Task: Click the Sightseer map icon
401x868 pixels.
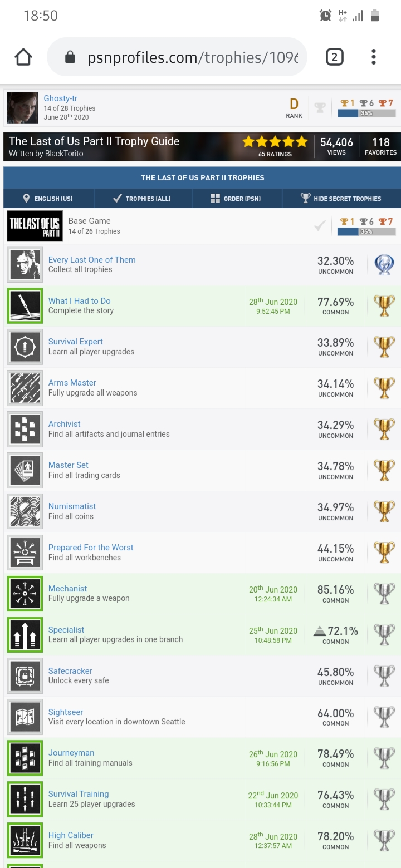Action: pos(25,718)
